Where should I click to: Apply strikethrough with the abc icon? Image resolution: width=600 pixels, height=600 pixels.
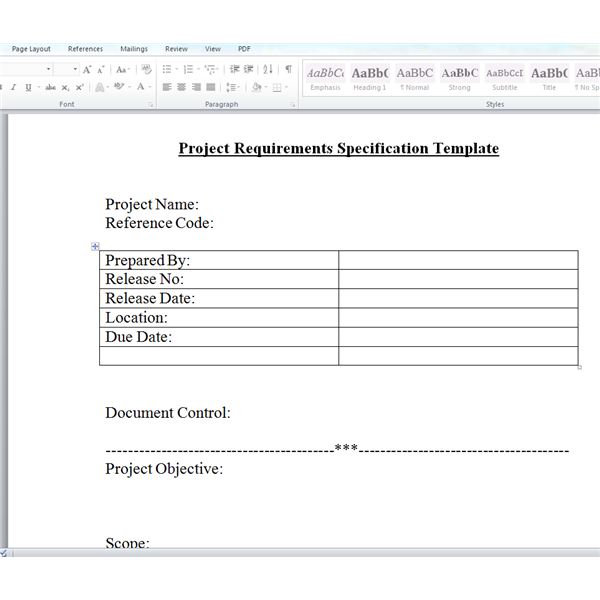click(x=51, y=88)
